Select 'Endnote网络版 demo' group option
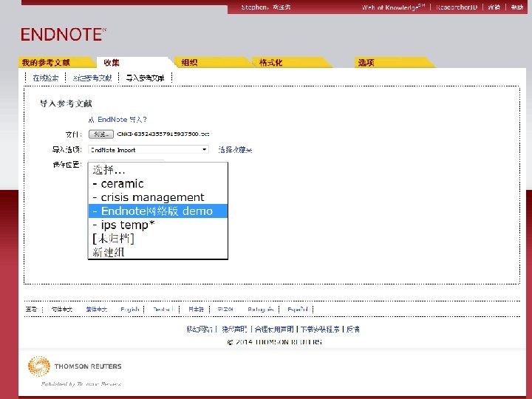 [158, 211]
